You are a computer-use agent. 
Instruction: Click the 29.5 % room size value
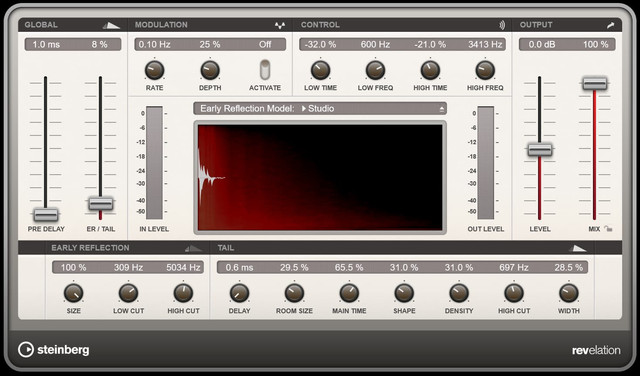tap(294, 268)
